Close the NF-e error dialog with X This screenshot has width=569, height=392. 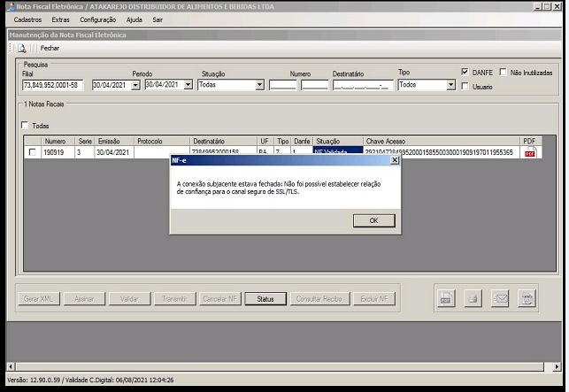(x=395, y=160)
